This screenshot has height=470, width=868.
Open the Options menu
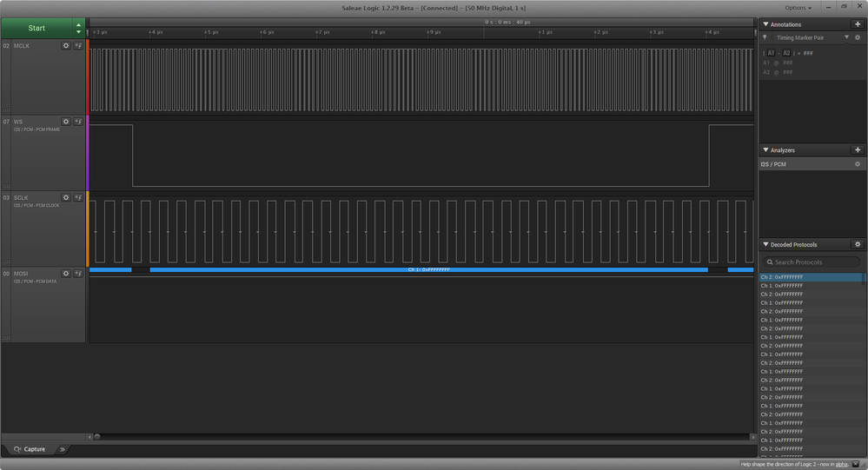pyautogui.click(x=798, y=8)
